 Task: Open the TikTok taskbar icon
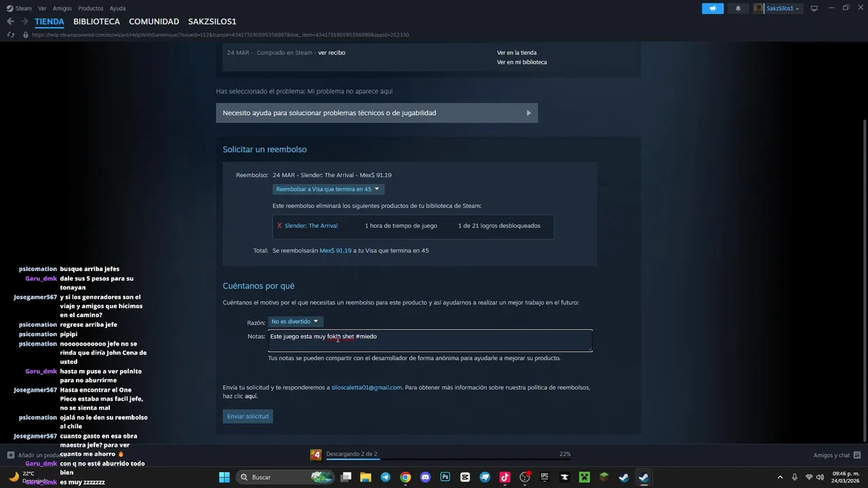pyautogui.click(x=505, y=477)
